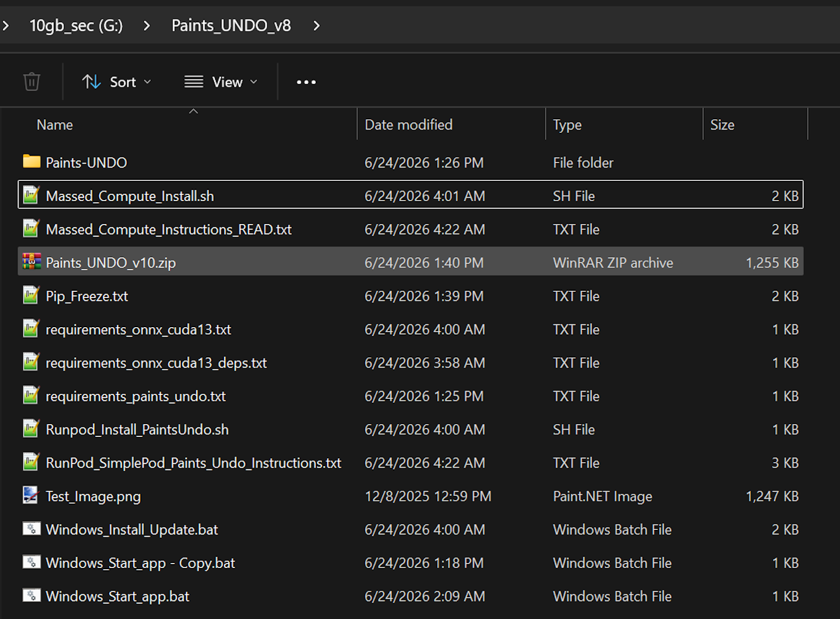840x619 pixels.
Task: Select the Massed_Compute_Install.sh file name
Action: tap(130, 196)
